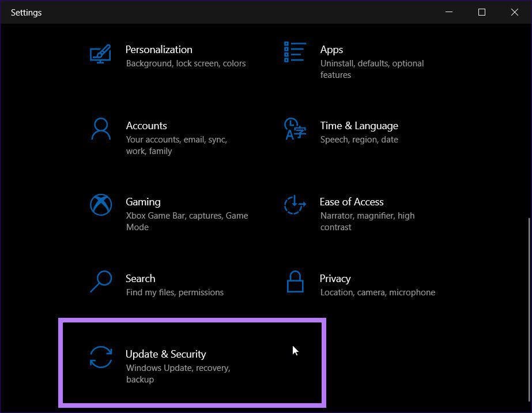Viewport: 532px width, 413px height.
Task: Click "Find my files, permissions" text
Action: click(x=175, y=292)
